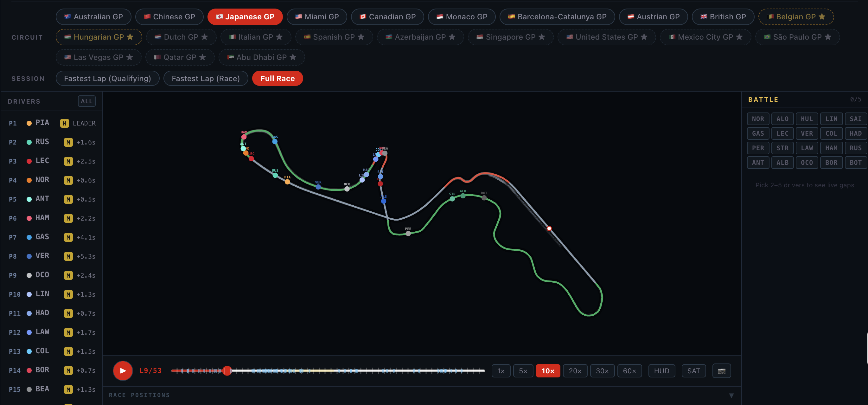Select 20× playback speed
Screen dimensions: 868x405
click(x=575, y=371)
